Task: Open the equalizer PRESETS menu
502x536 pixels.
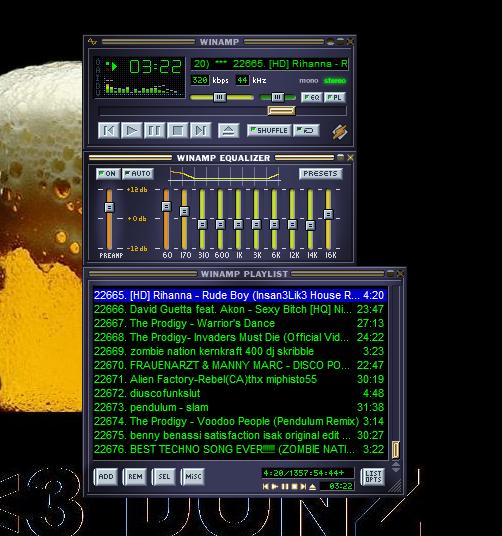Action: tap(320, 174)
